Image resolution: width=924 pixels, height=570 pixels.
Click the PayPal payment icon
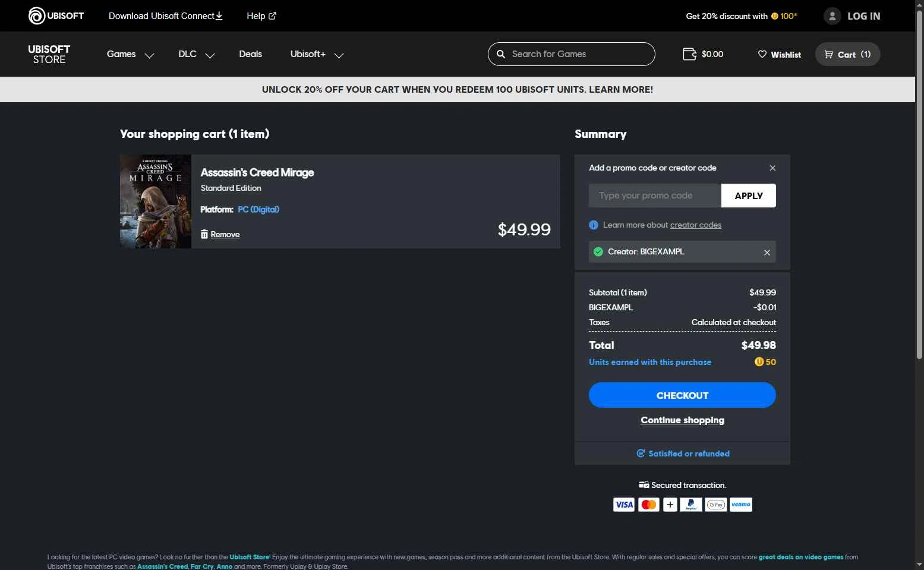pos(691,505)
